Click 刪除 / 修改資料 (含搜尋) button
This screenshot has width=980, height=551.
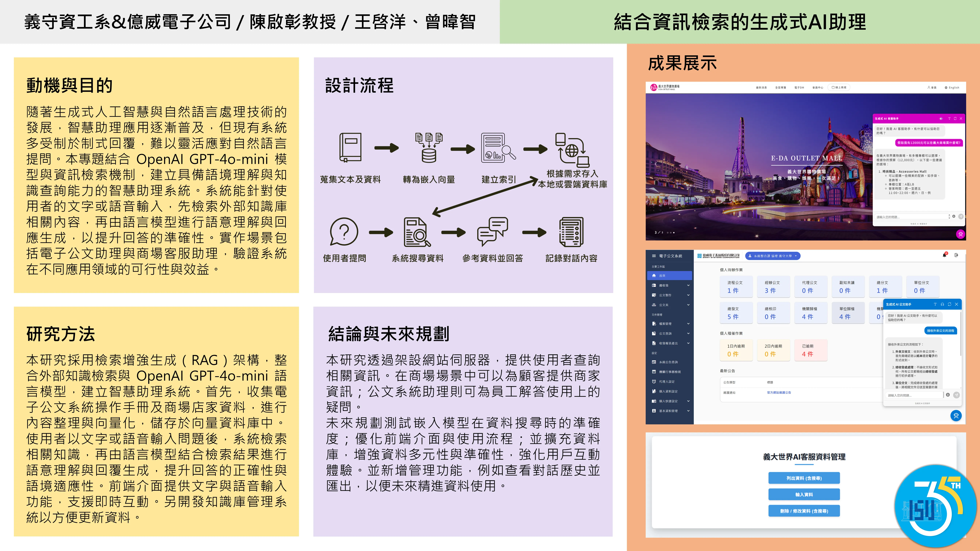pos(804,511)
